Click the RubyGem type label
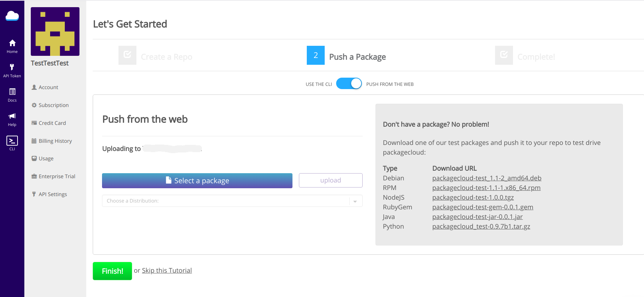644x297 pixels. point(397,207)
